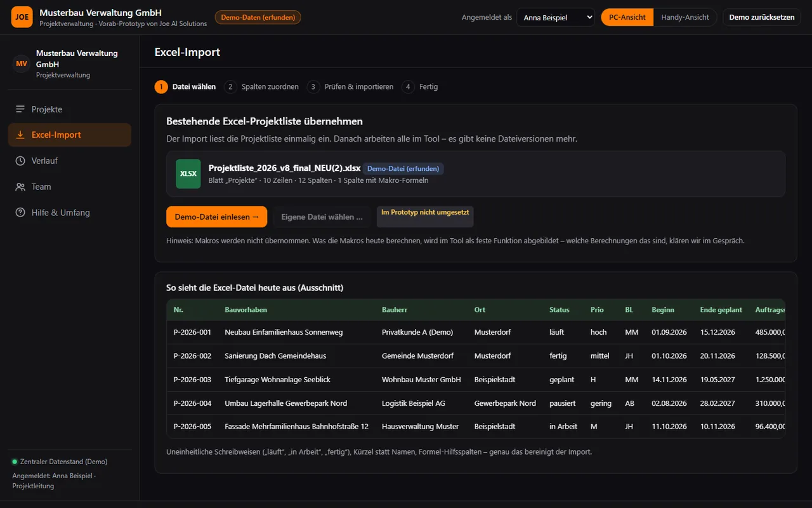Click the Demo-Datei (erfunden) tag next to filename
The image size is (812, 508).
(x=403, y=169)
